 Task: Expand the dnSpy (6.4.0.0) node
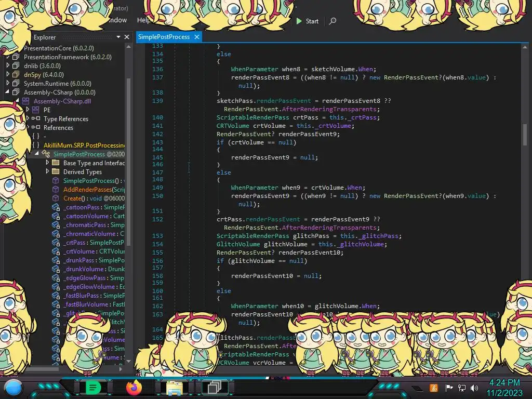pyautogui.click(x=8, y=74)
